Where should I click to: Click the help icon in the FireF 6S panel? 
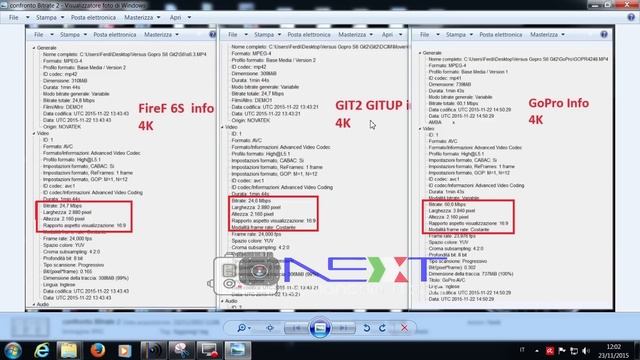212,35
